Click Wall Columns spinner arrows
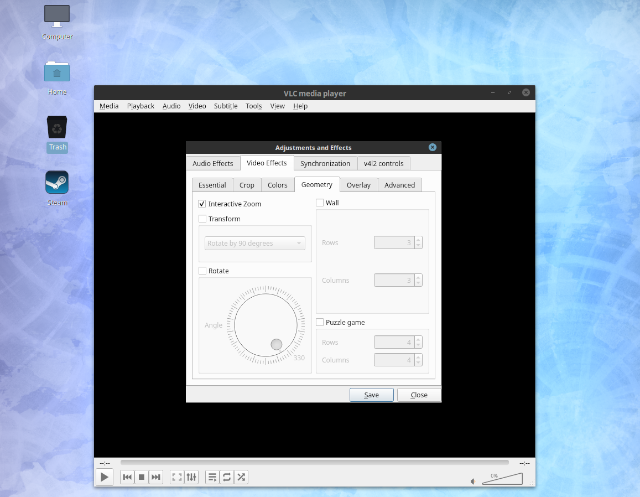640x497 pixels. click(418, 280)
